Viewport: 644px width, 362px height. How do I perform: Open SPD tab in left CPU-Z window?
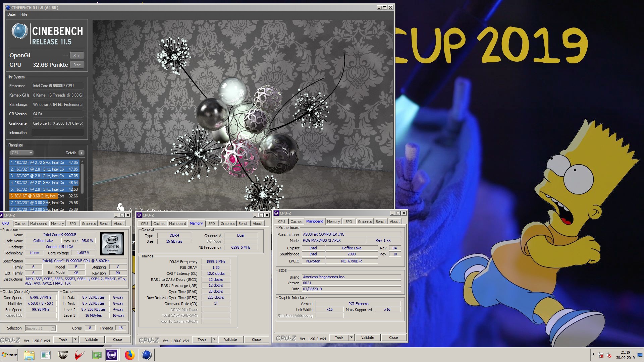(x=73, y=224)
